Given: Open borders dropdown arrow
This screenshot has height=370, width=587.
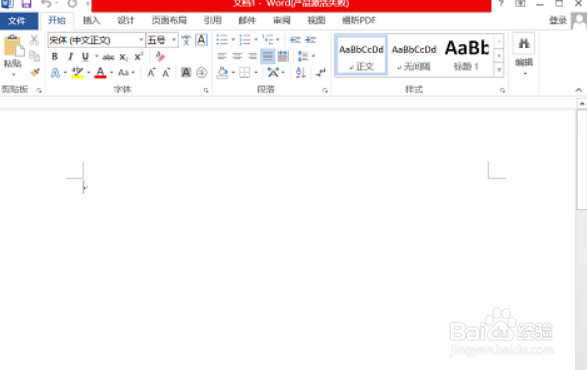Looking at the screenshot, I should tap(256, 72).
